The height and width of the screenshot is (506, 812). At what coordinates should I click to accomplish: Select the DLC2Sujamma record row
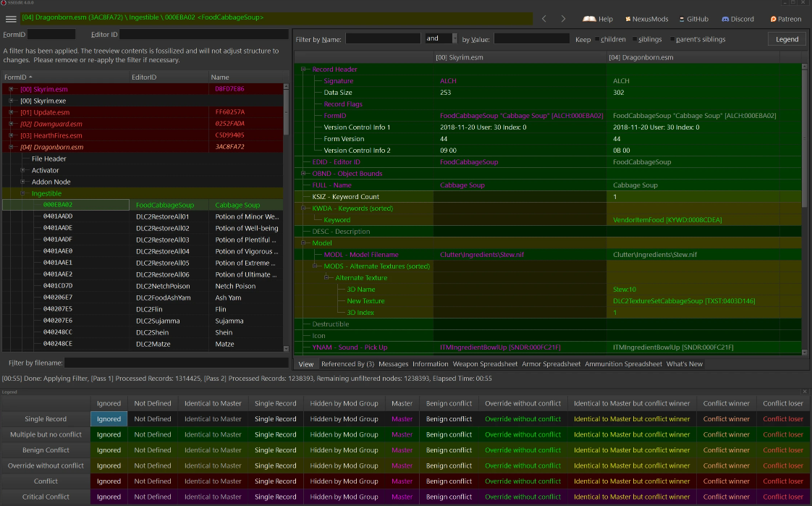coord(143,321)
